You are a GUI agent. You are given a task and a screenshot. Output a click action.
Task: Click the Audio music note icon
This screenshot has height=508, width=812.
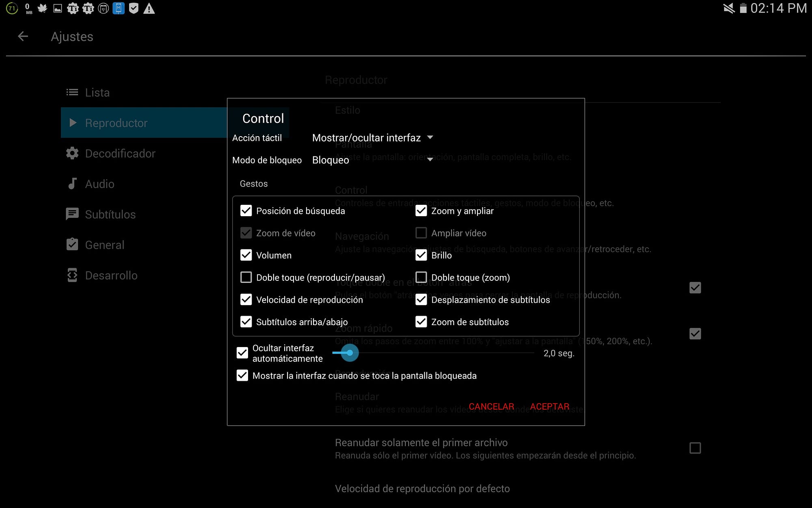[x=72, y=184]
